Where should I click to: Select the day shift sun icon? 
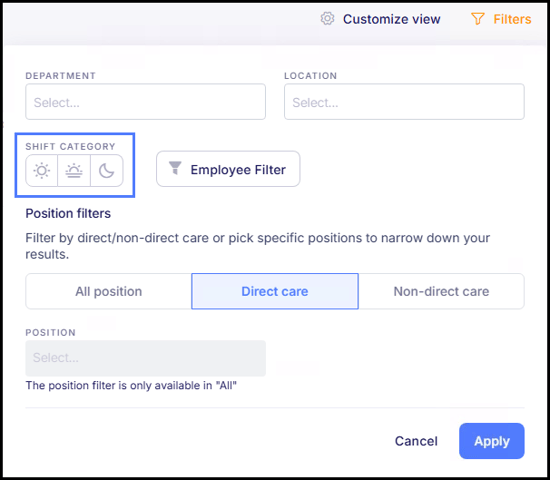pyautogui.click(x=42, y=171)
